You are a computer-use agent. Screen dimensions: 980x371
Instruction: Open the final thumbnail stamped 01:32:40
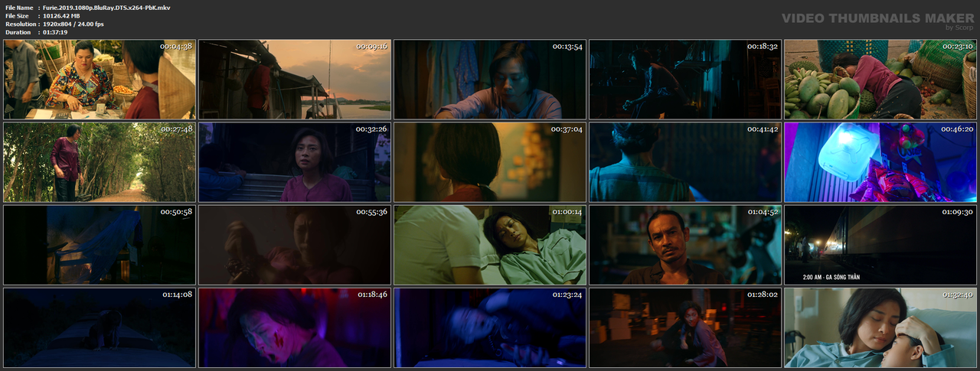click(880, 327)
